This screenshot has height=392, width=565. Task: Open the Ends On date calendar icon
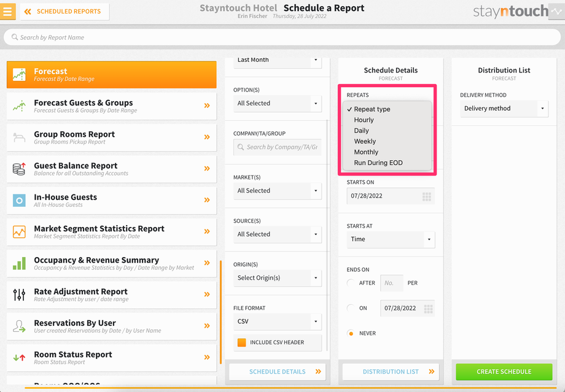[x=428, y=309]
